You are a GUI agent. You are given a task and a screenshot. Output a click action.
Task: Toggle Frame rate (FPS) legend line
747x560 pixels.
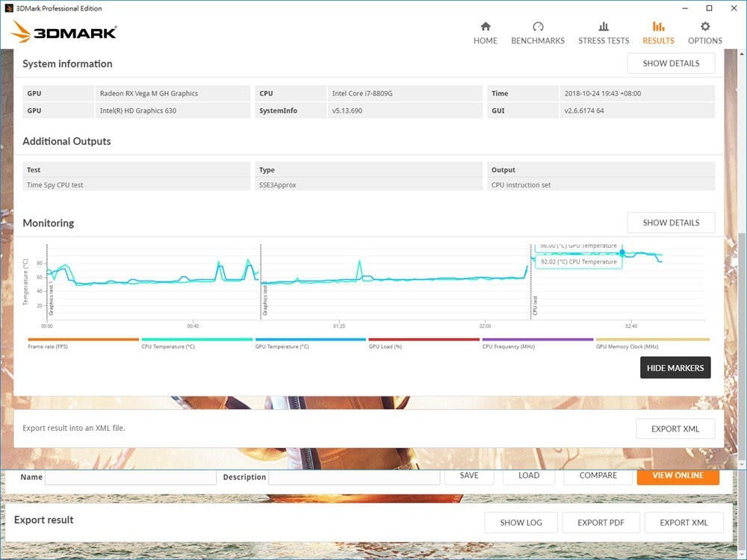[x=83, y=340]
